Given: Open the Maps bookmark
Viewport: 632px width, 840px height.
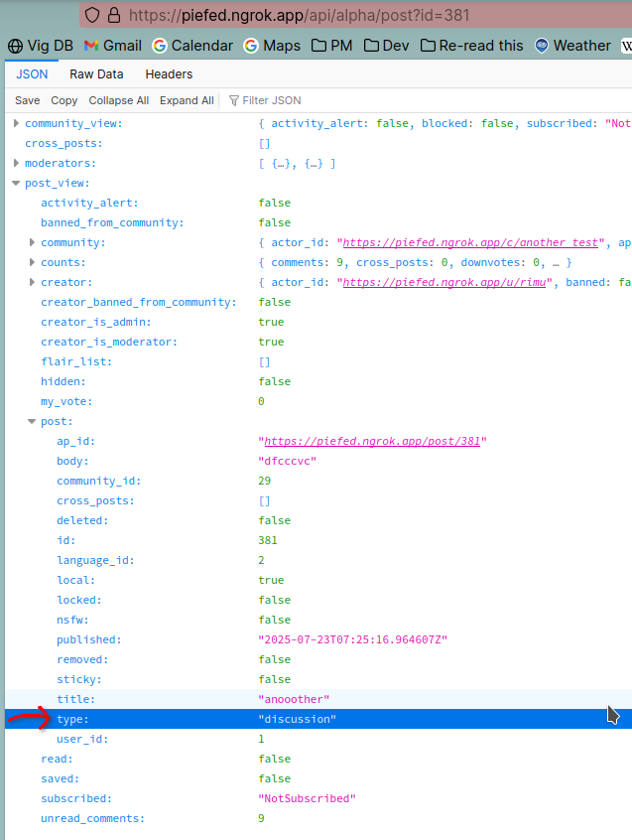Looking at the screenshot, I should point(272,46).
